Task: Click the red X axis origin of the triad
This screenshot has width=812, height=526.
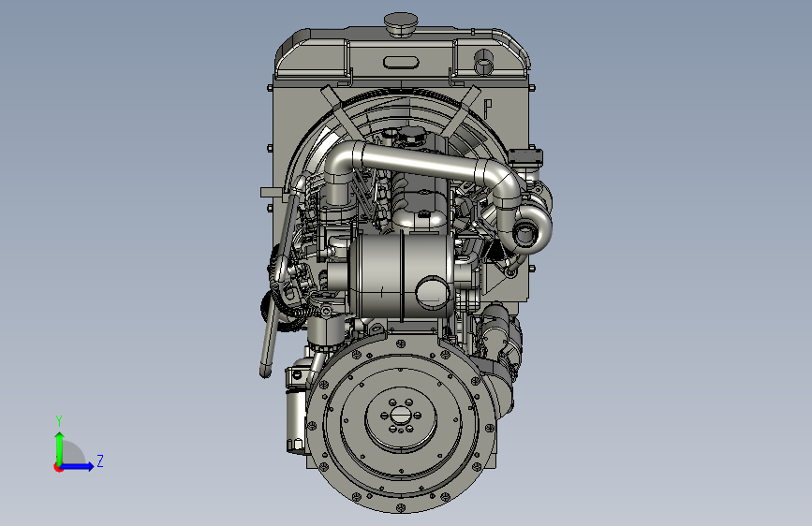Action: tap(58, 467)
